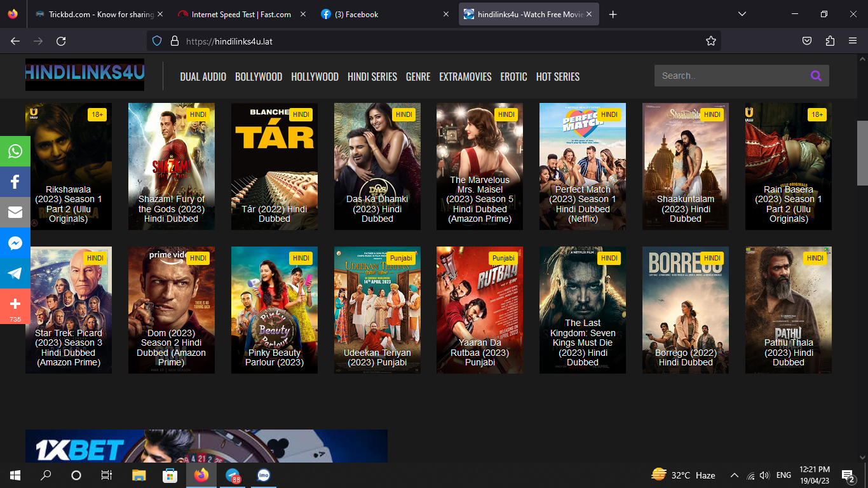Open HOT SERIES menu item
868x488 pixels.
coord(558,76)
